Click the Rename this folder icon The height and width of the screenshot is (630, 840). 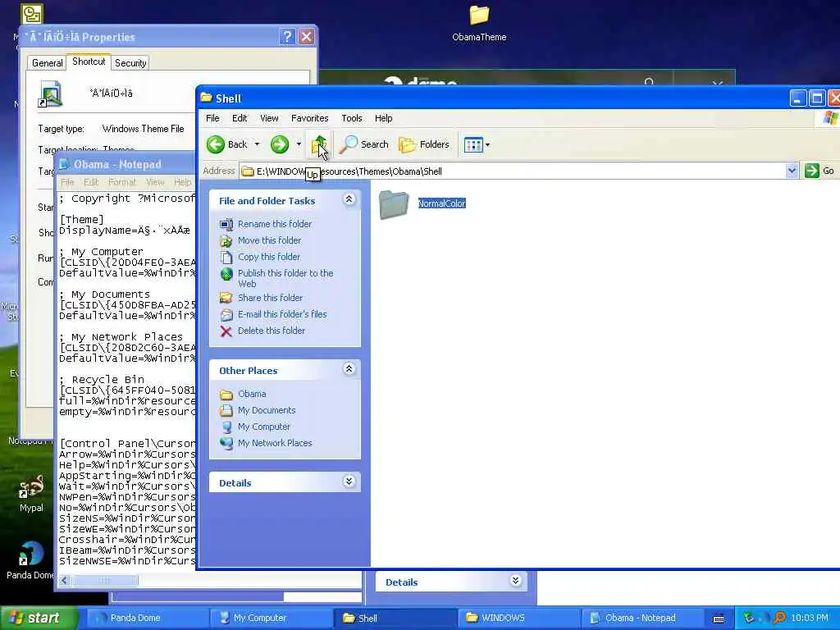226,224
